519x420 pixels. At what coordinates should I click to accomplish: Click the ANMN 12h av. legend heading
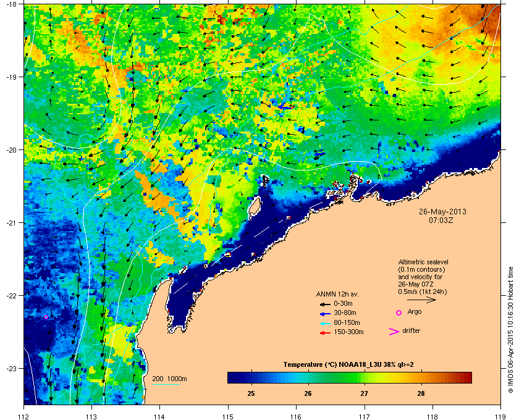tap(337, 294)
